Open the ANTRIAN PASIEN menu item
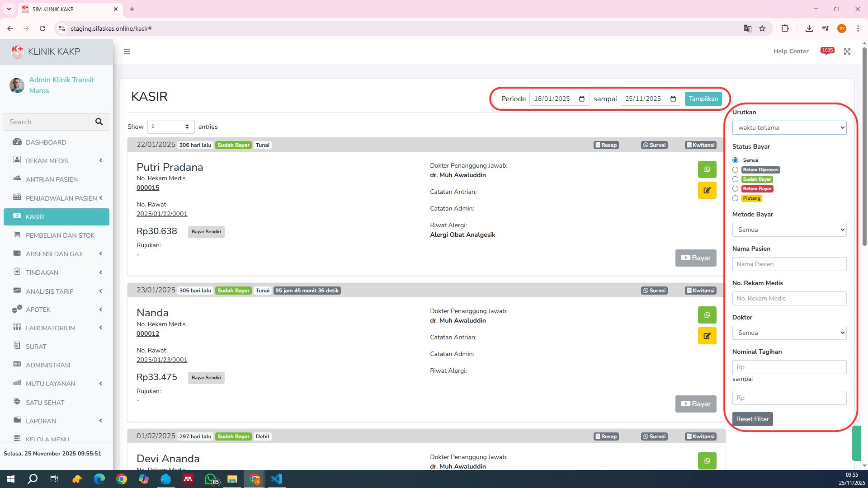 tap(52, 179)
